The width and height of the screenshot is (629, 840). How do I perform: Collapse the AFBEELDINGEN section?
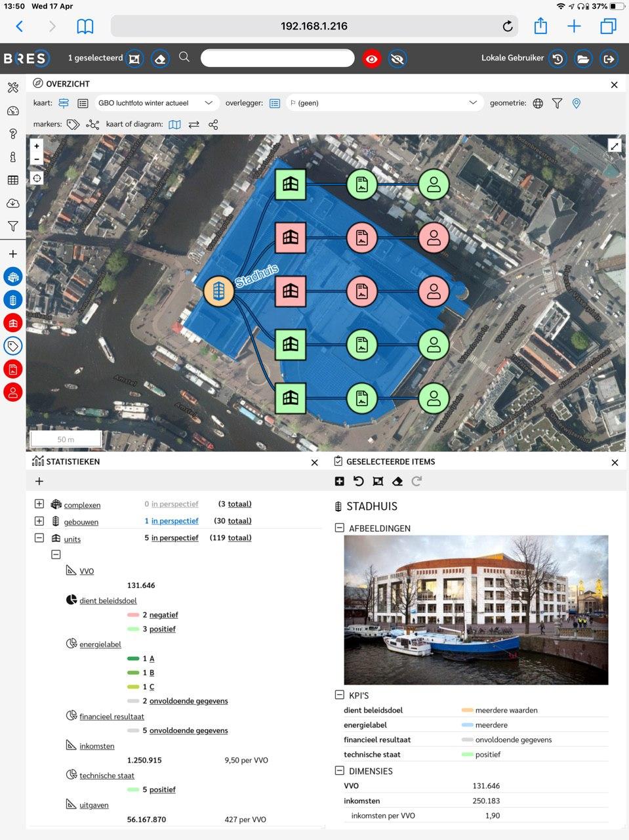(x=339, y=528)
